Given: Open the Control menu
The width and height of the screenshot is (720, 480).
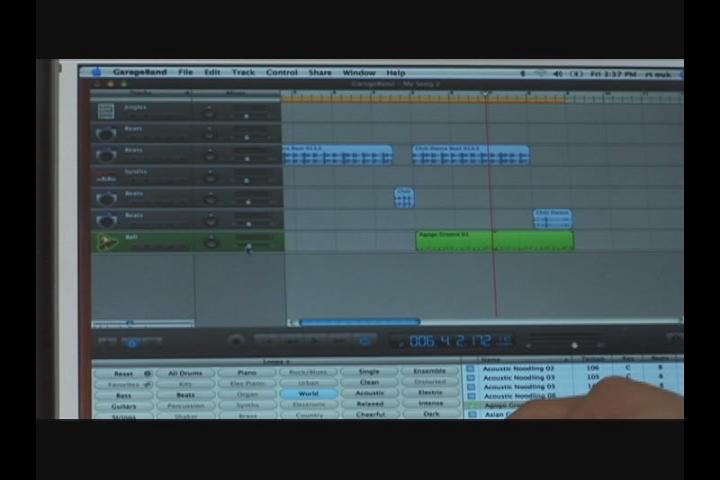Looking at the screenshot, I should click(x=281, y=72).
